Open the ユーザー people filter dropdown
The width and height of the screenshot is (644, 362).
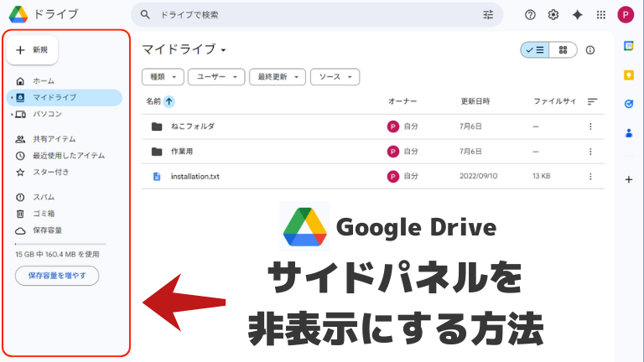click(x=216, y=77)
